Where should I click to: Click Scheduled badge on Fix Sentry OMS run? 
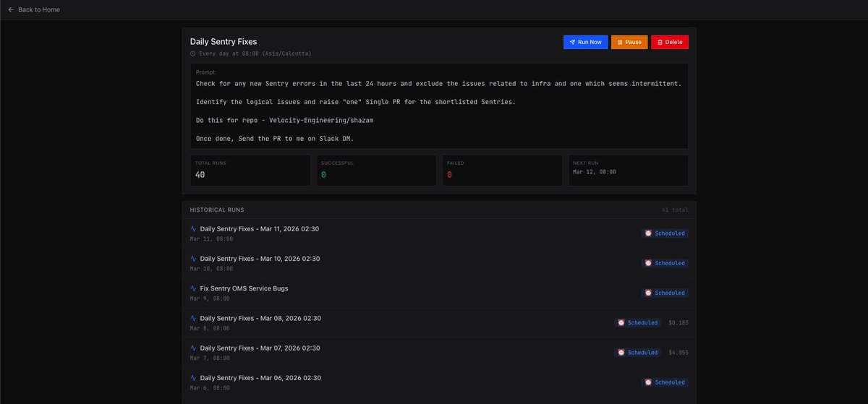[x=665, y=293]
